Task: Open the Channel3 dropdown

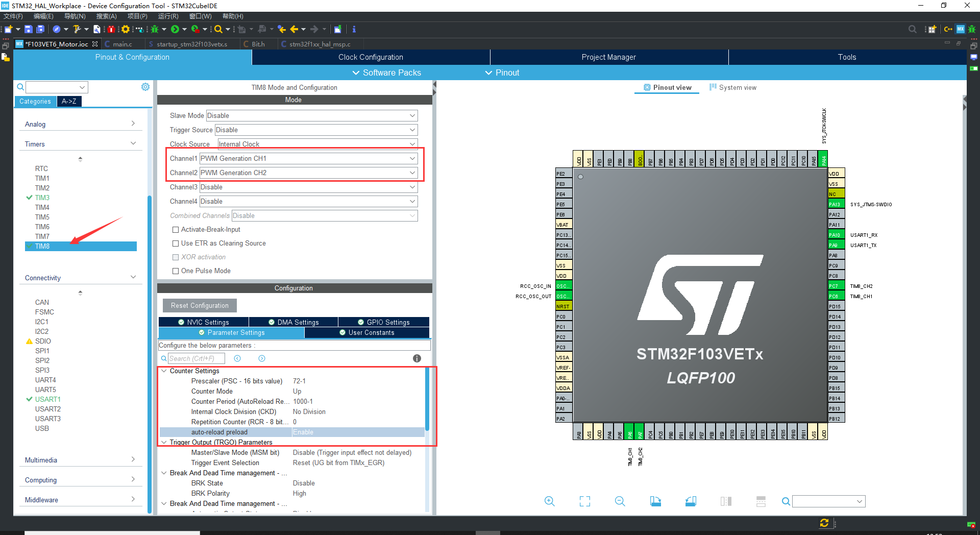Action: pos(308,187)
